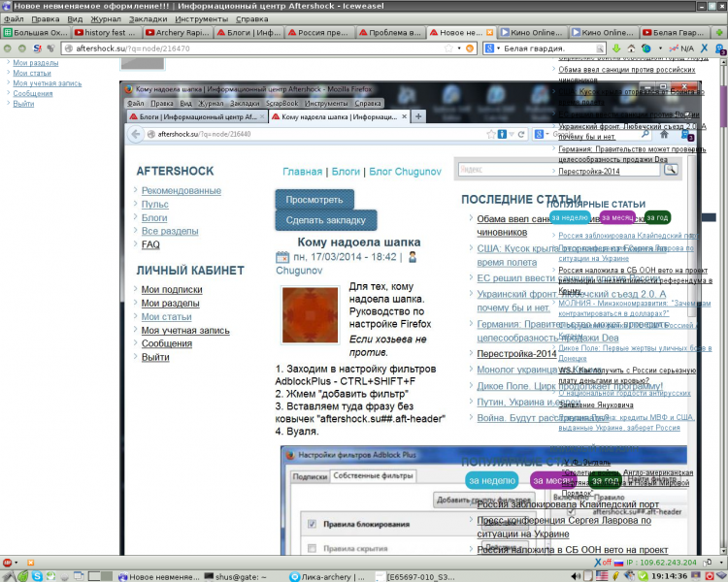This screenshot has height=582, width=728.
Task: Click the magnifier icon beside the Yandex search box
Action: pyautogui.click(x=670, y=170)
